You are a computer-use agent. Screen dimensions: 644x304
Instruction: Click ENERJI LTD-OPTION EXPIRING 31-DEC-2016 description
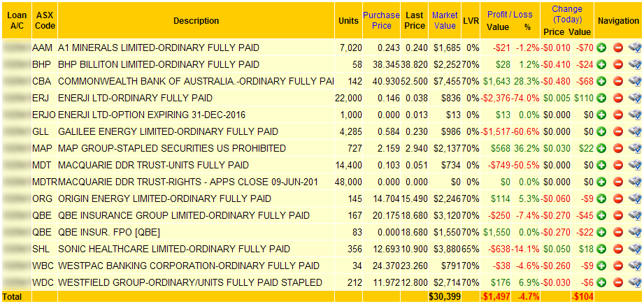click(x=152, y=115)
